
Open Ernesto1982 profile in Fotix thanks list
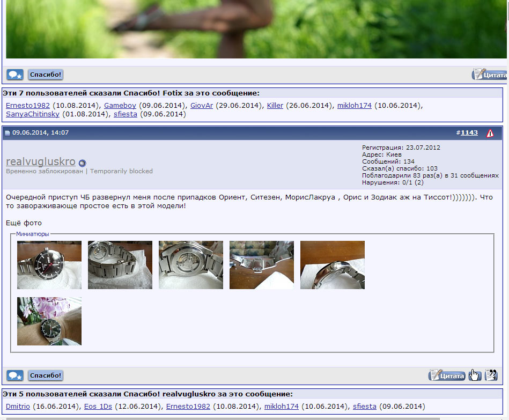(x=28, y=106)
